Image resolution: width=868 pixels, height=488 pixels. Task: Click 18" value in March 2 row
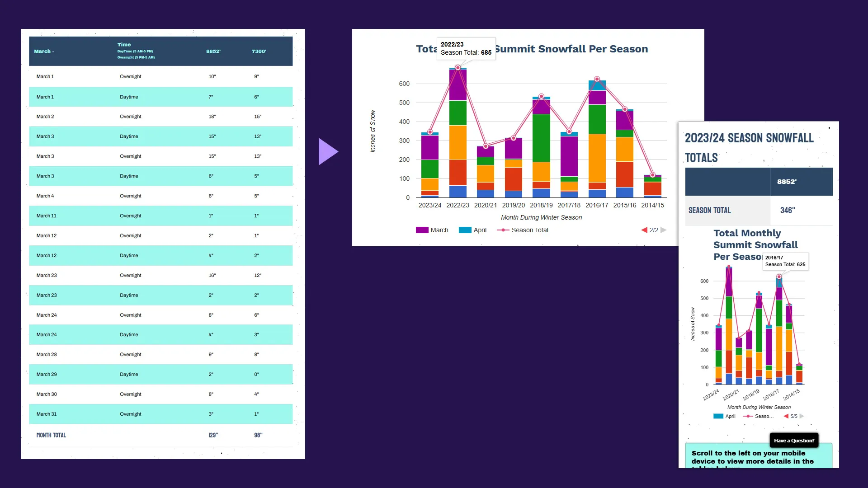212,117
